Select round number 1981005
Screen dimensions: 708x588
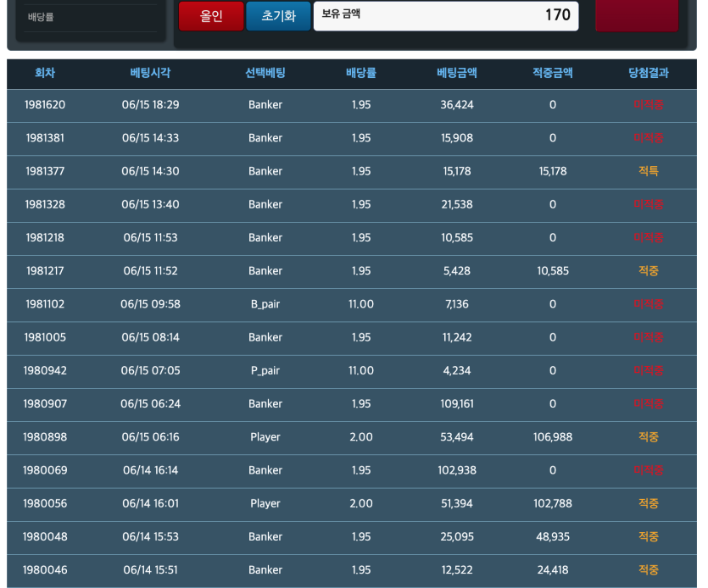(45, 337)
